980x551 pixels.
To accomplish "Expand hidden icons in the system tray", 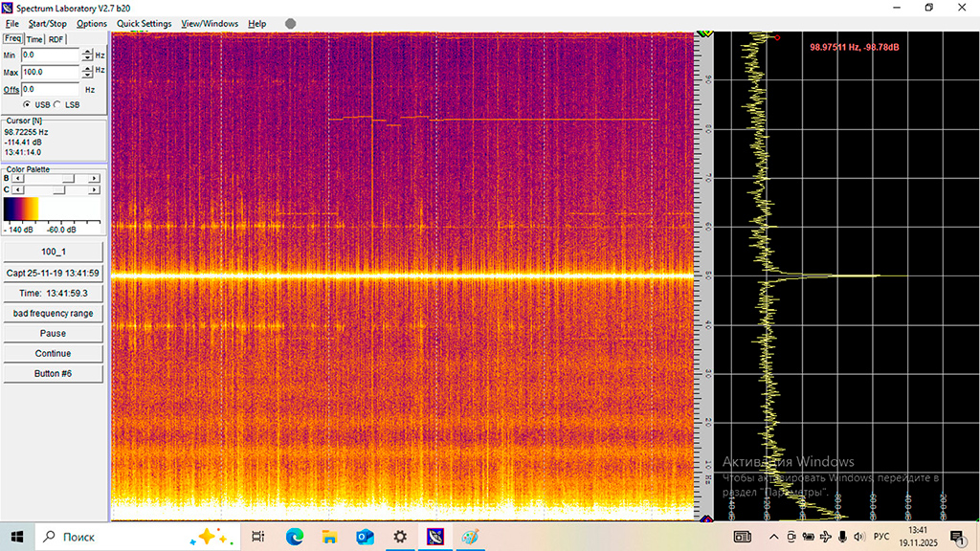I will (773, 537).
